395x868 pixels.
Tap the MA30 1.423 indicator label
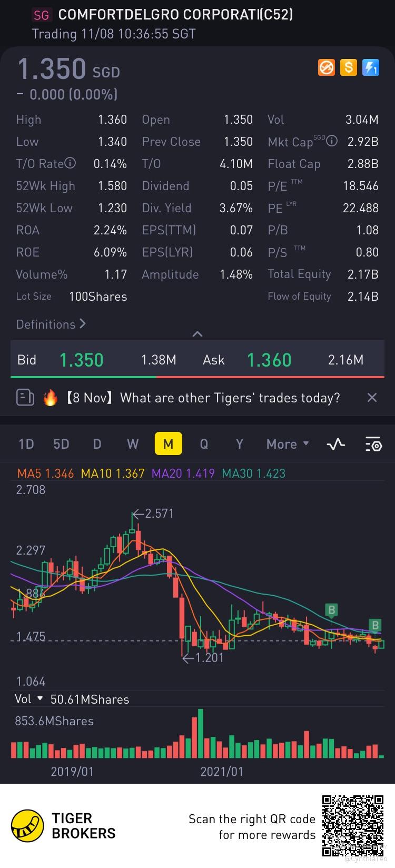[x=253, y=473]
